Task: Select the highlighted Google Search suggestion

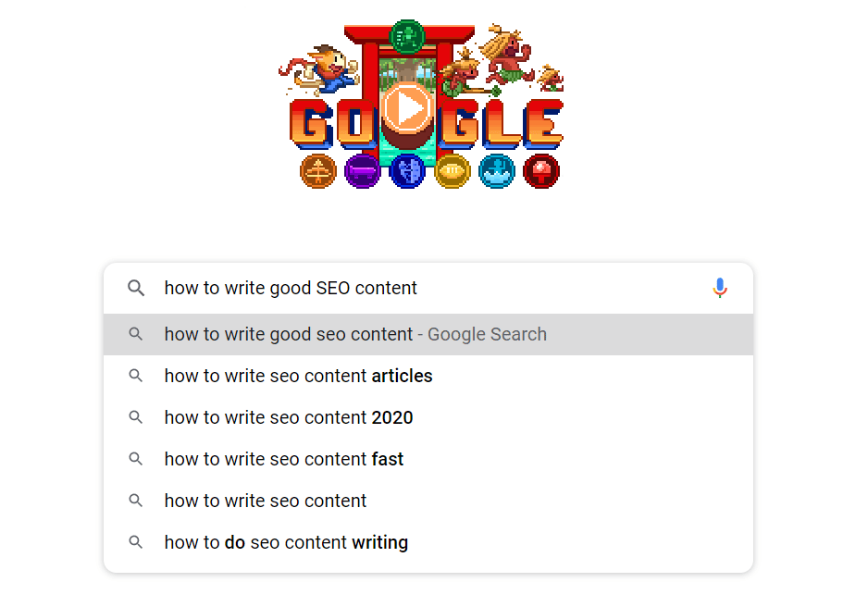Action: [354, 334]
